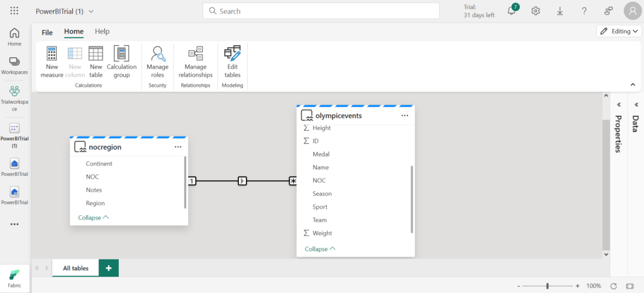Collapse the nocregion table fields
Viewport: 644px width, 293px height.
[x=93, y=217]
